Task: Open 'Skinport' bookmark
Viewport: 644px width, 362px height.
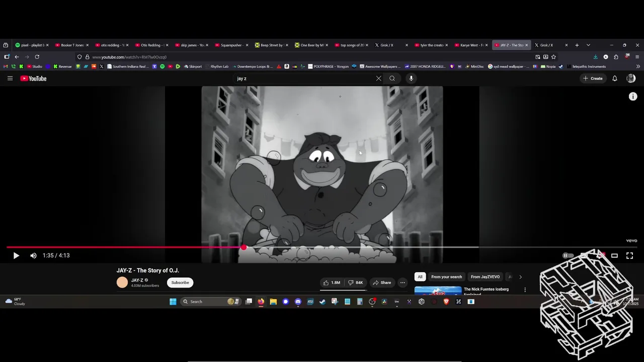Action: (193, 66)
